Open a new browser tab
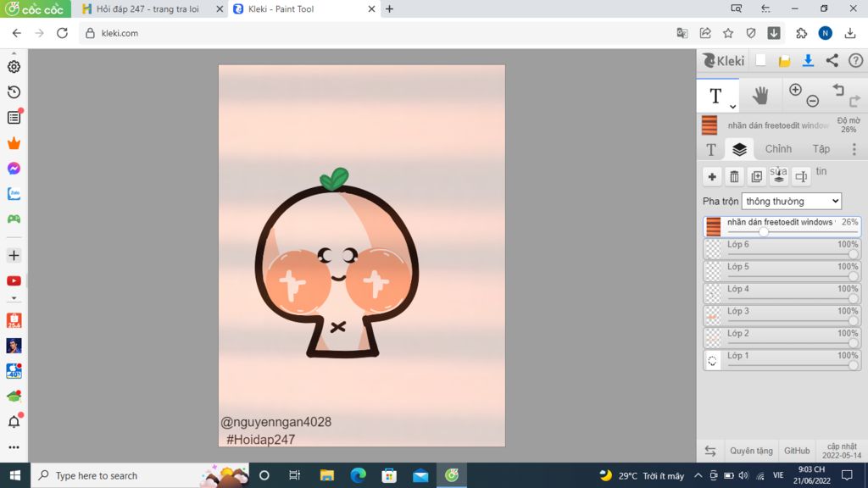The image size is (868, 488). pos(389,8)
